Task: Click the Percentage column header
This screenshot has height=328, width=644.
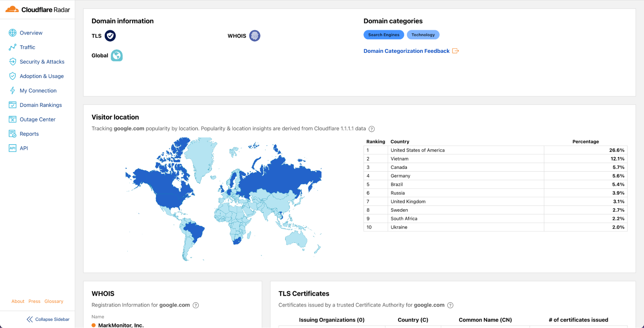Action: coord(585,142)
